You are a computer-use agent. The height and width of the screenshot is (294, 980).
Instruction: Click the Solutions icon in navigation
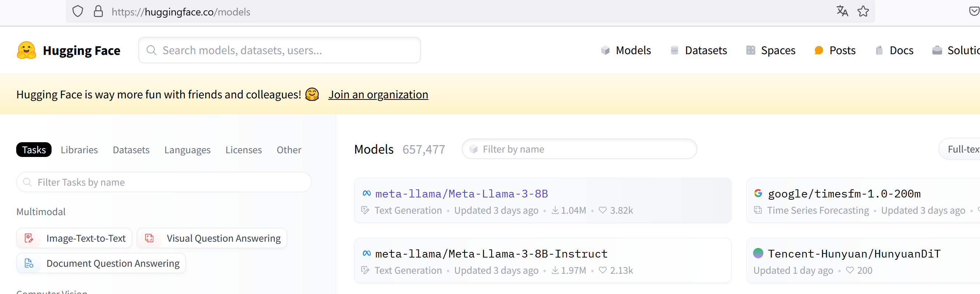pyautogui.click(x=937, y=50)
